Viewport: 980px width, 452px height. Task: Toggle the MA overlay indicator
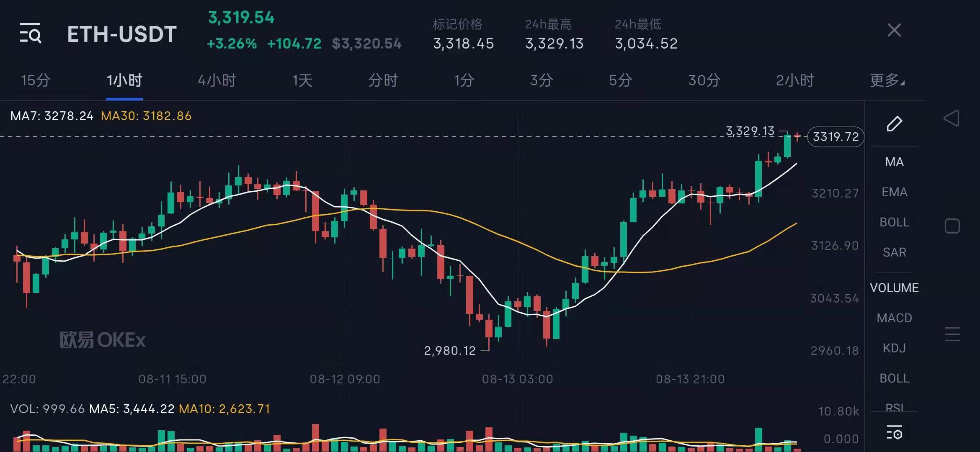point(894,162)
